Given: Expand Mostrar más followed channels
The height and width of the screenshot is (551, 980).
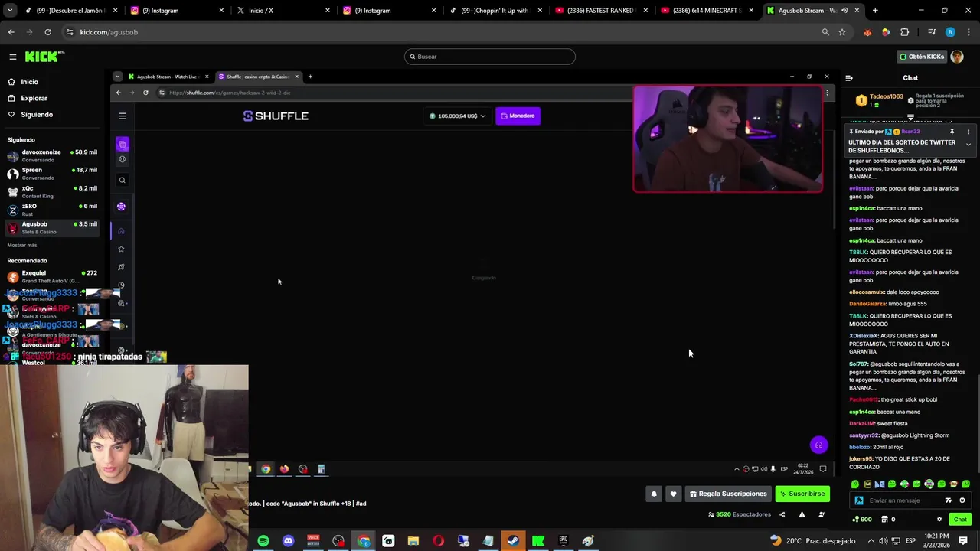Looking at the screenshot, I should pos(22,245).
